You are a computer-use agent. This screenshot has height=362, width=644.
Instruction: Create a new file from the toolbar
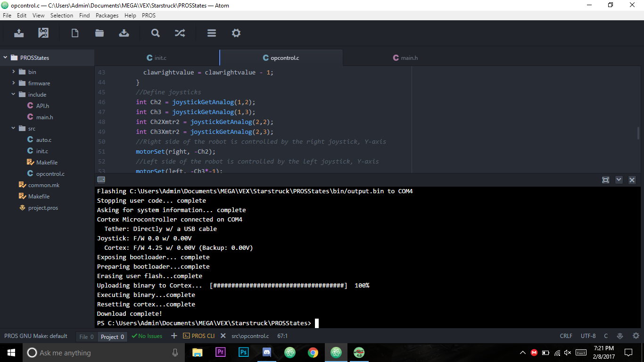pos(74,33)
